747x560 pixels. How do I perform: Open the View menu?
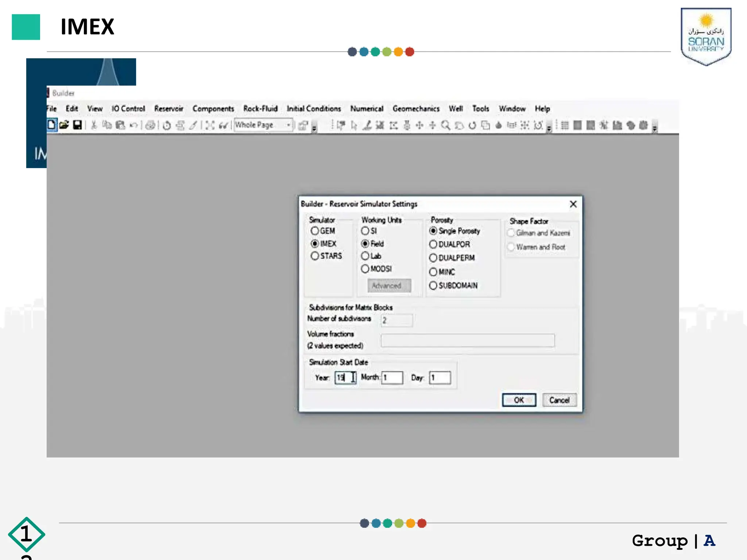tap(95, 109)
